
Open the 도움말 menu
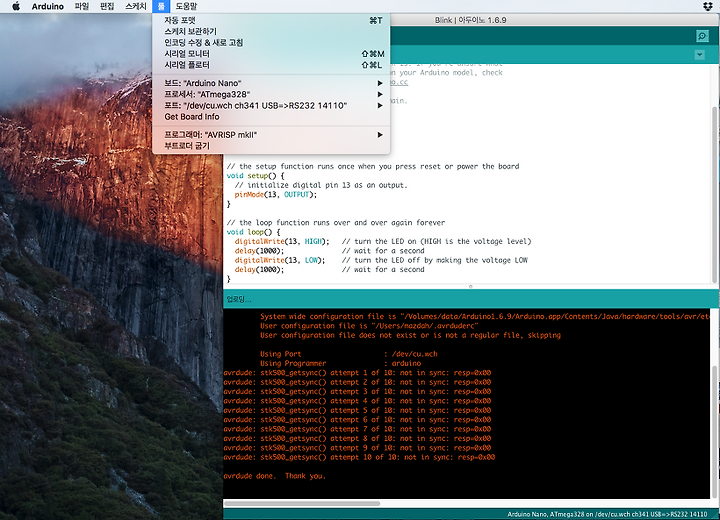pos(186,6)
